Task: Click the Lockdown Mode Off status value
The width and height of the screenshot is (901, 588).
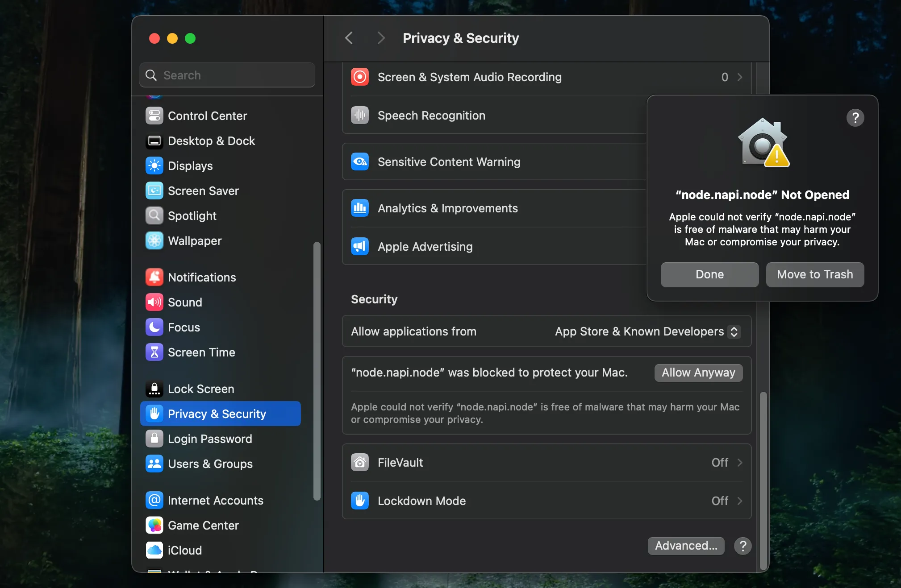Action: click(x=720, y=501)
